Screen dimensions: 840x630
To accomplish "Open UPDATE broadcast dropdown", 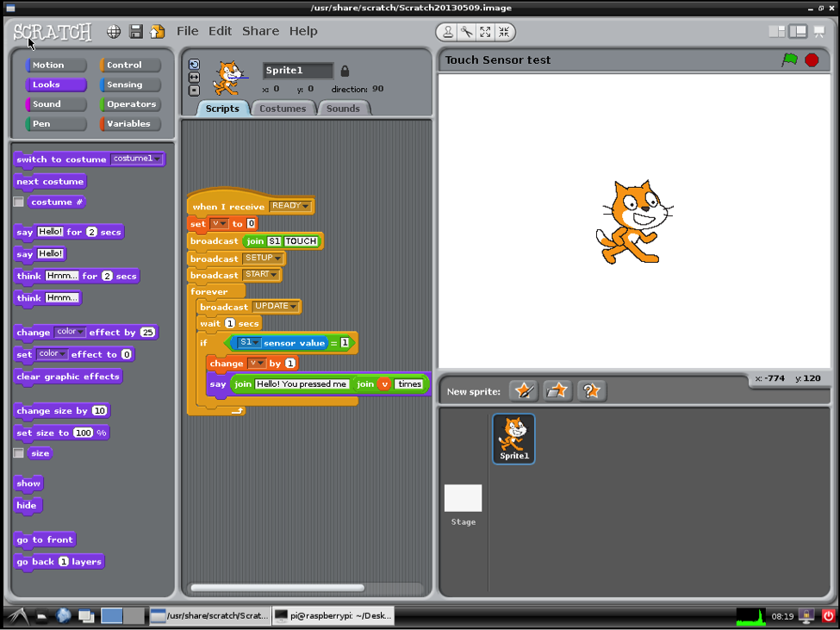I will pyautogui.click(x=276, y=306).
